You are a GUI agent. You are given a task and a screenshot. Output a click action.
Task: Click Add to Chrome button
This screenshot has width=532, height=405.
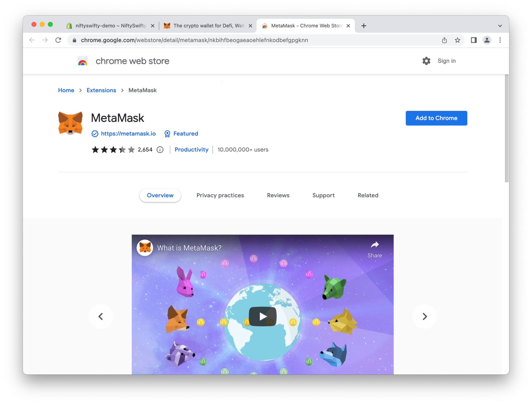[x=436, y=118]
